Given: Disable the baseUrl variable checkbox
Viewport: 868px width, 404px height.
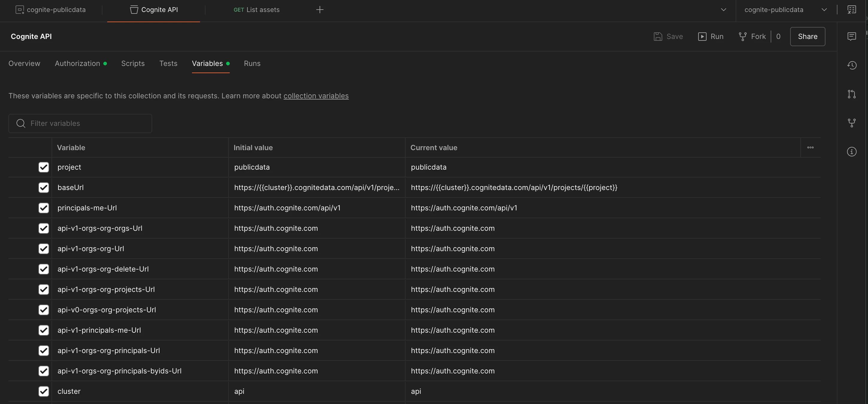Looking at the screenshot, I should [x=43, y=188].
